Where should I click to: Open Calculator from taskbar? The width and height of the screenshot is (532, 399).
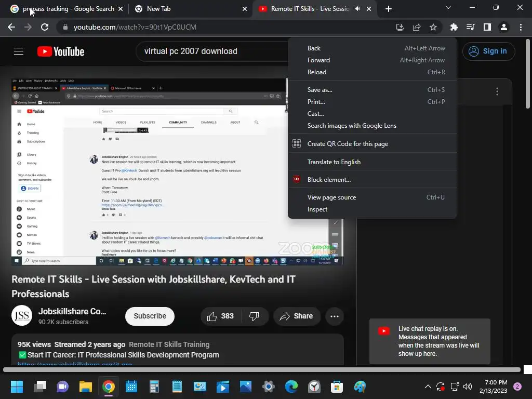tap(154, 387)
